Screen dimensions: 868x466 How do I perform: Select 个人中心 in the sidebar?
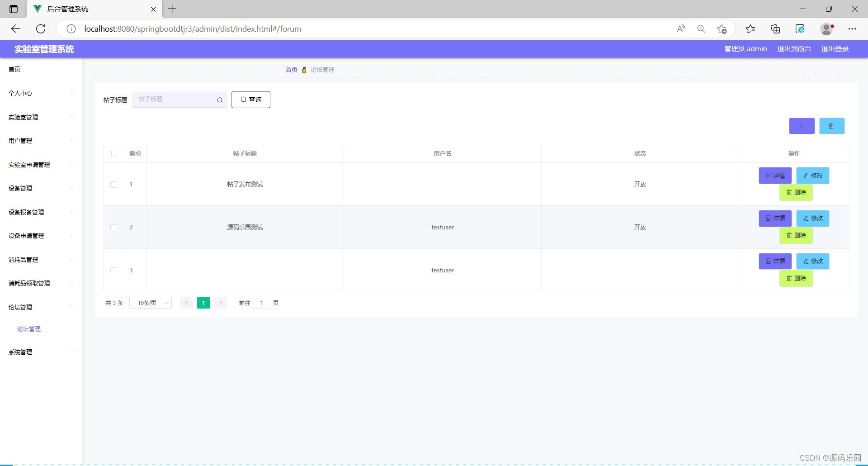point(20,93)
